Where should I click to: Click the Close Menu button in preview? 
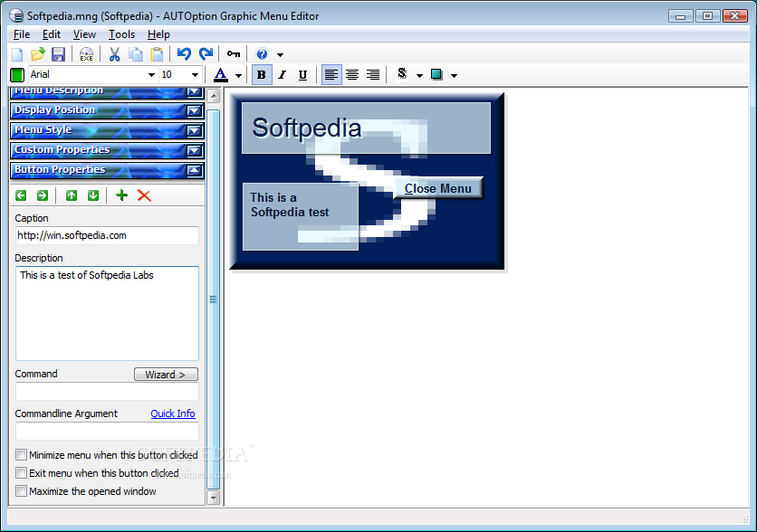pyautogui.click(x=438, y=188)
